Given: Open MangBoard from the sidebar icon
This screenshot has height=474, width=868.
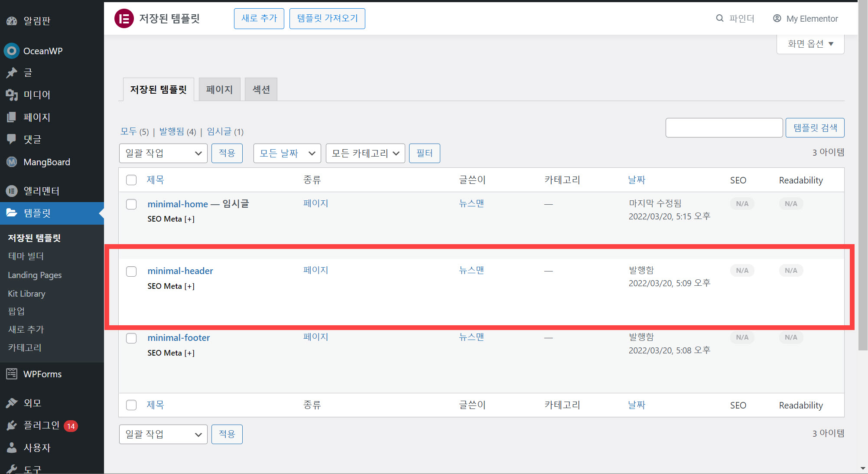Looking at the screenshot, I should [x=11, y=162].
